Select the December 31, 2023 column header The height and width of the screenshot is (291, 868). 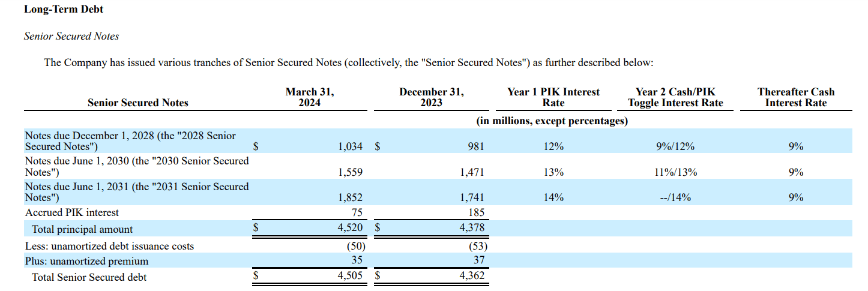coord(431,97)
